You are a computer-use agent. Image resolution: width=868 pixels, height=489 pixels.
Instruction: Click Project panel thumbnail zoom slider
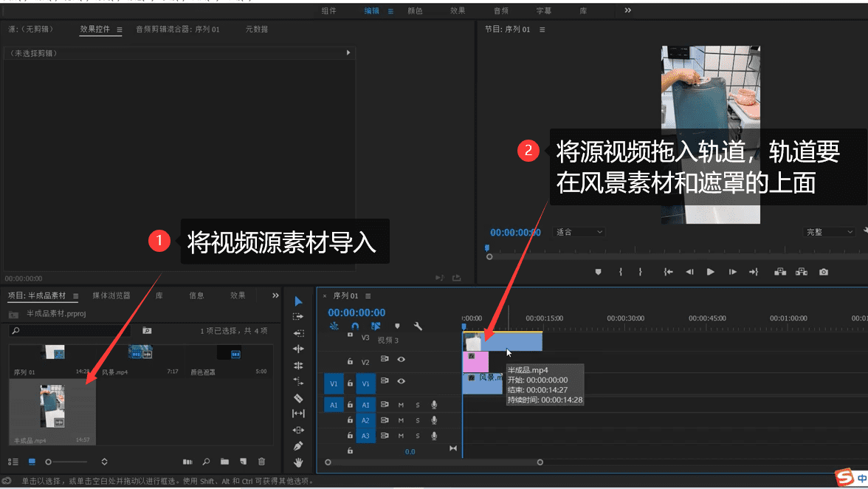[66, 462]
